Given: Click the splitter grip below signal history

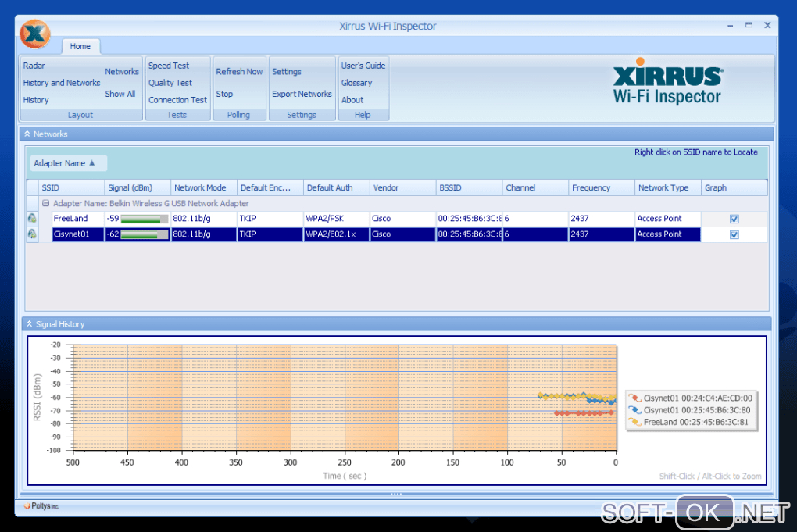Looking at the screenshot, I should [x=396, y=494].
